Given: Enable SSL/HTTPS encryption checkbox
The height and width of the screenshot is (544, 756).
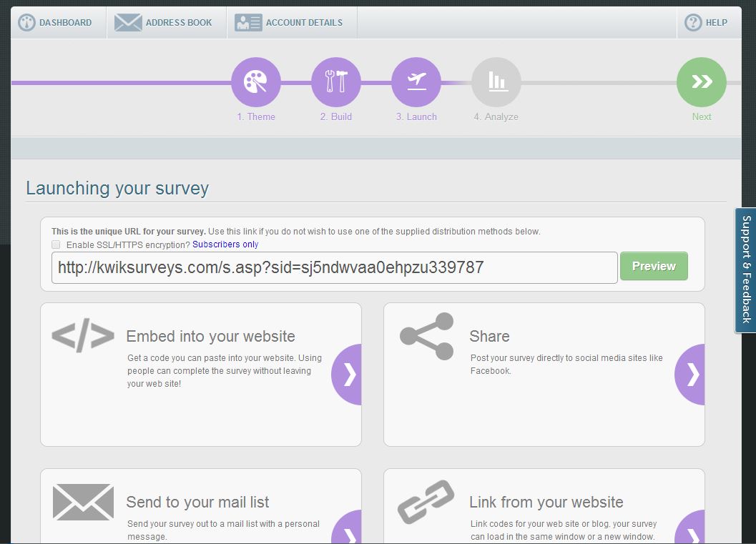Looking at the screenshot, I should [56, 244].
